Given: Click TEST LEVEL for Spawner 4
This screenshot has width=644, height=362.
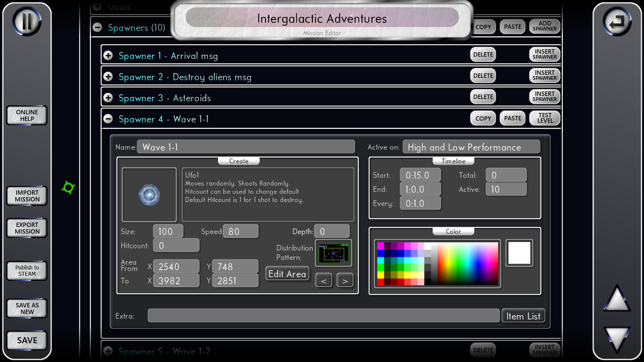Looking at the screenshot, I should [544, 118].
